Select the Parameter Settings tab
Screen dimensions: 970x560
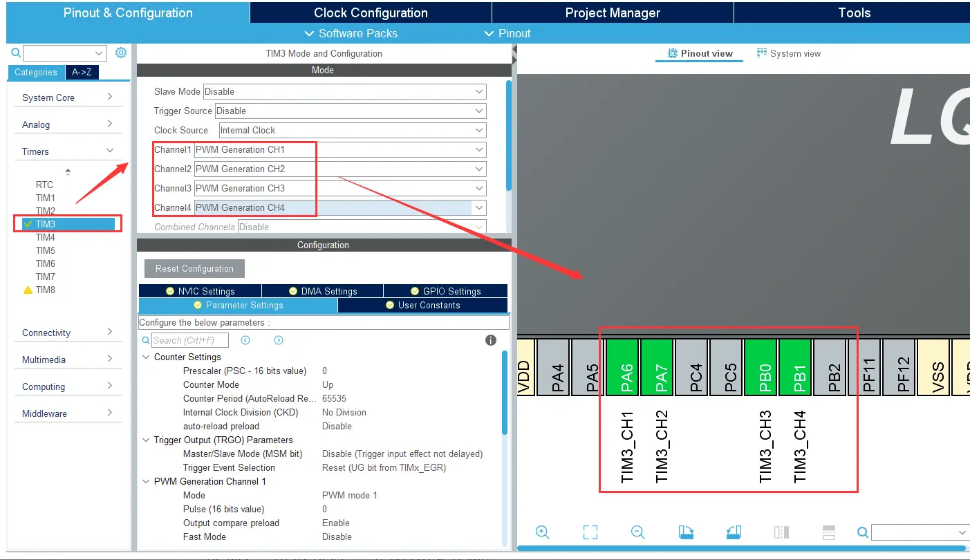click(x=238, y=305)
